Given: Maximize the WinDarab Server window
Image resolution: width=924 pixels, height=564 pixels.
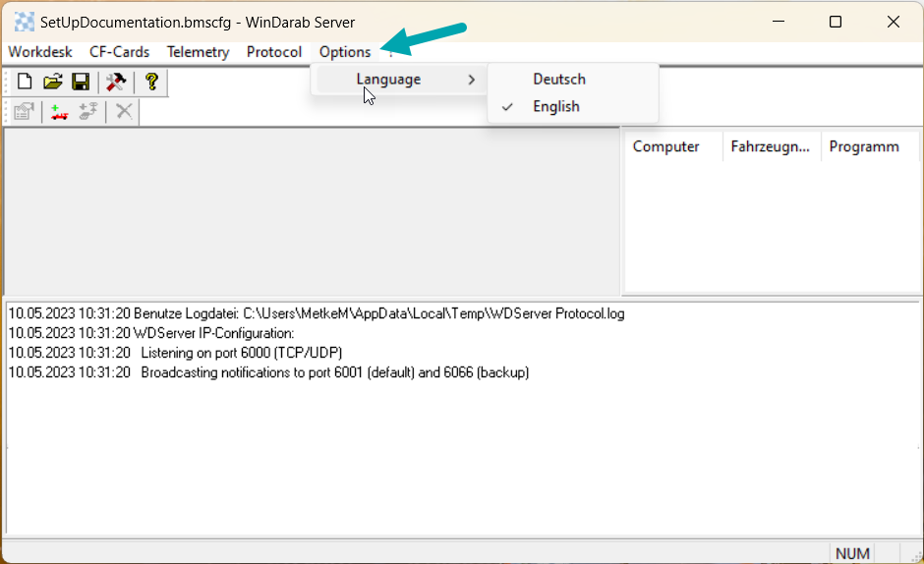Looking at the screenshot, I should click(835, 22).
